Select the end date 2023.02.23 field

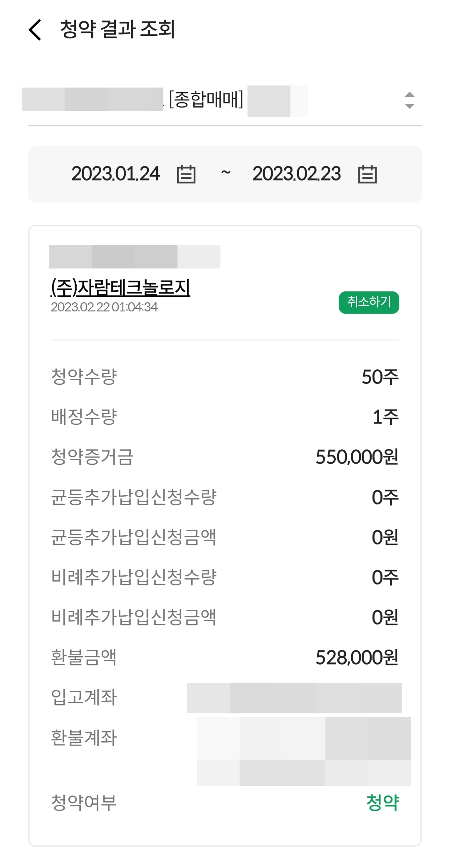pos(297,174)
